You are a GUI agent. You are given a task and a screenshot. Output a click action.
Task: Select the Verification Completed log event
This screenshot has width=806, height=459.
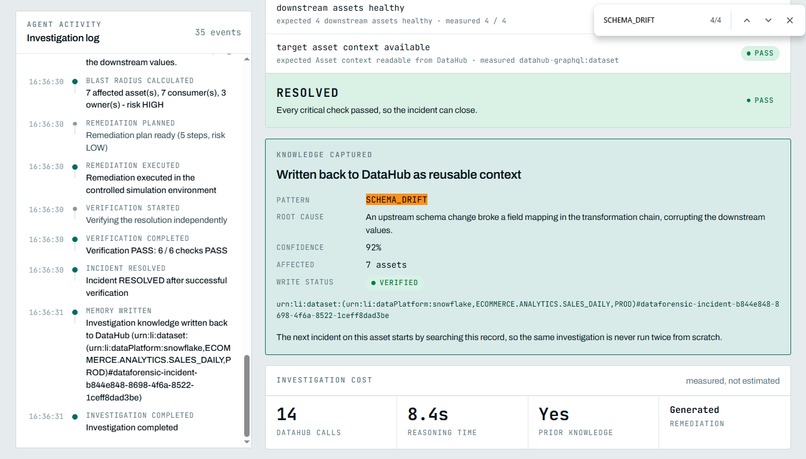click(132, 245)
